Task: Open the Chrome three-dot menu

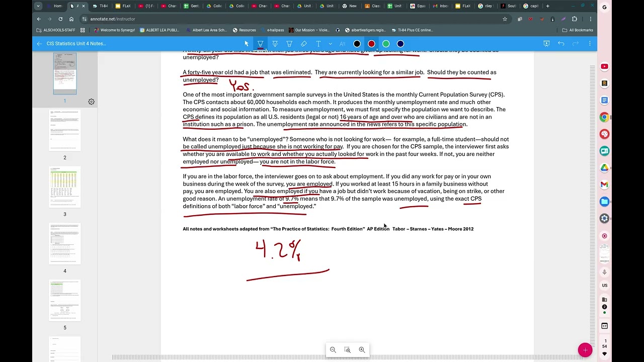Action: 591,19
